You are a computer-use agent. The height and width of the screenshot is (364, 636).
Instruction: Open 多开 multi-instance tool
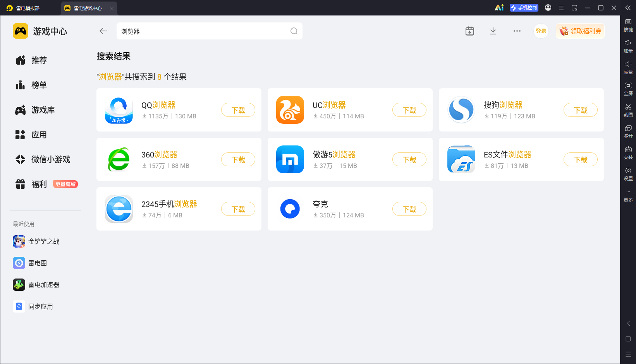(x=628, y=132)
